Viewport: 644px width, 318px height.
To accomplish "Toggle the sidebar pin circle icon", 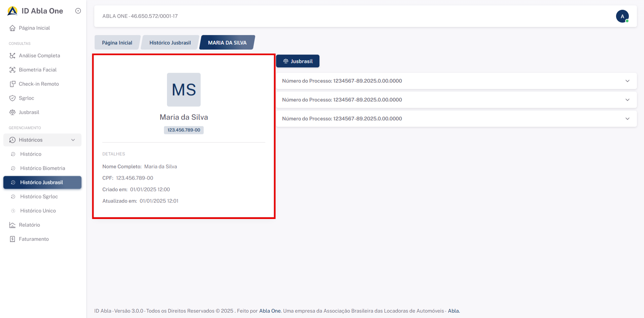I will 78,11.
